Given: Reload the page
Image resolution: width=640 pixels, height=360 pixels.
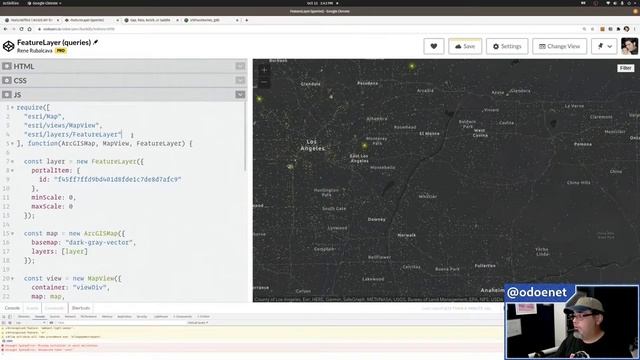Looking at the screenshot, I should (x=21, y=29).
